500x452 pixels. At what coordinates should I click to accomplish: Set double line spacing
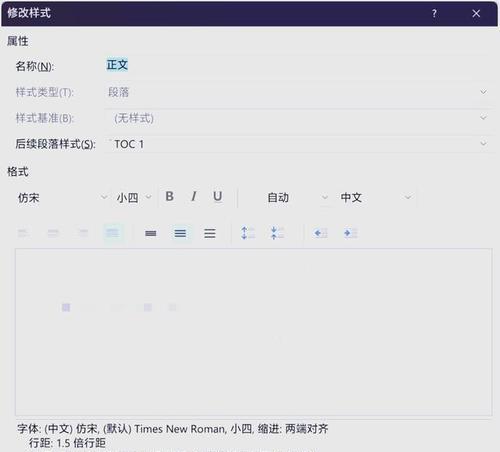pos(210,233)
